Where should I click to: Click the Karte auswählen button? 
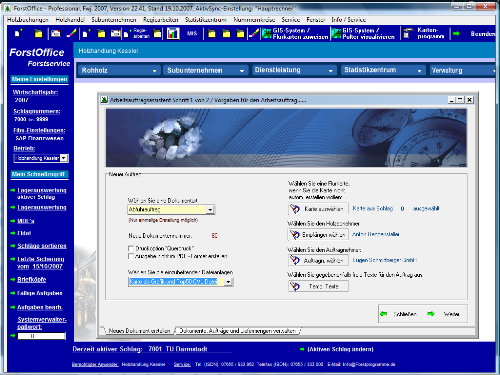pos(318,209)
